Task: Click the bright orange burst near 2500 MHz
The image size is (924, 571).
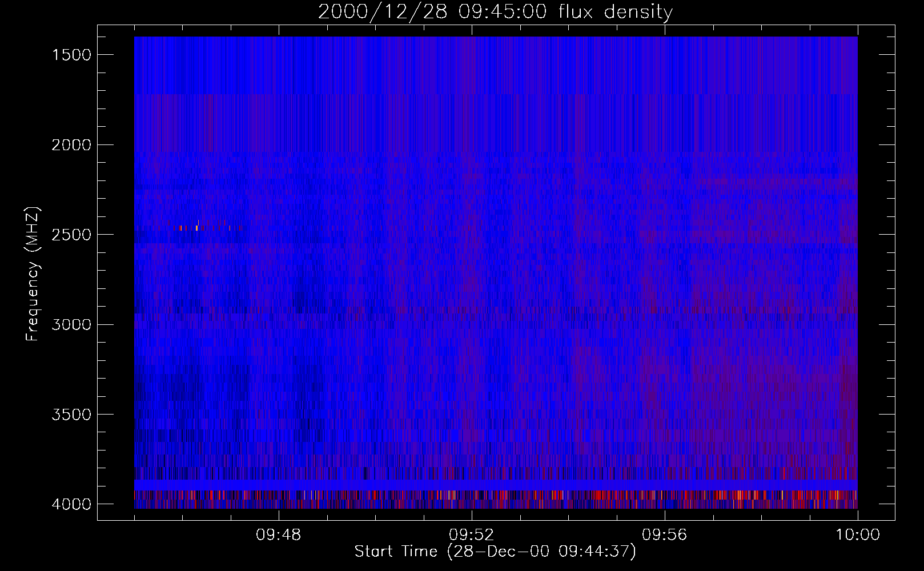Action: pos(196,228)
